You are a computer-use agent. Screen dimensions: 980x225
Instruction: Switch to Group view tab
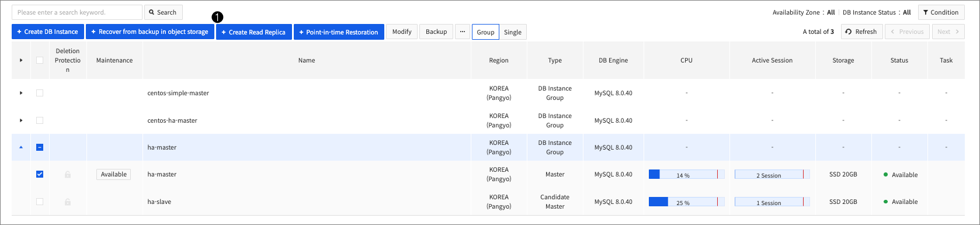(x=485, y=32)
